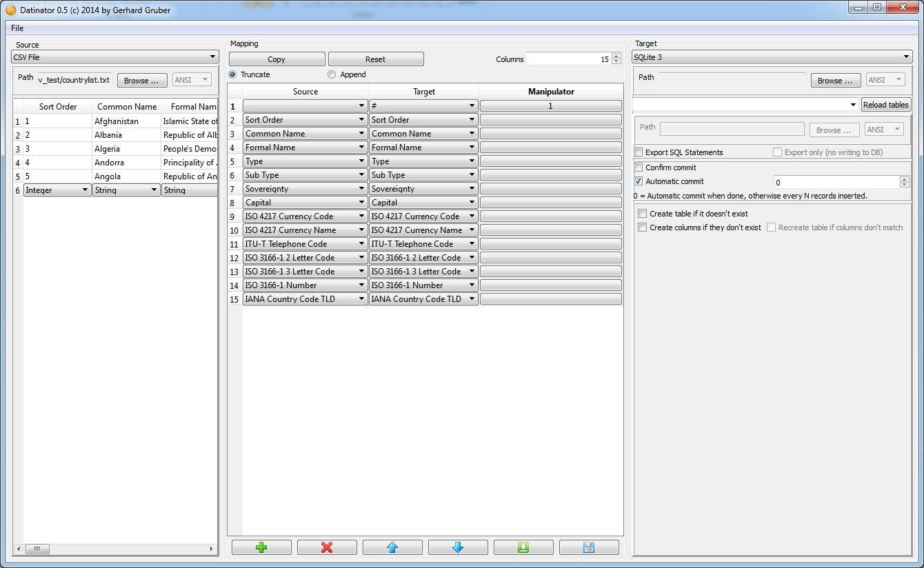The image size is (924, 568).
Task: Click the floppy disk save icon button
Action: pyautogui.click(x=589, y=547)
